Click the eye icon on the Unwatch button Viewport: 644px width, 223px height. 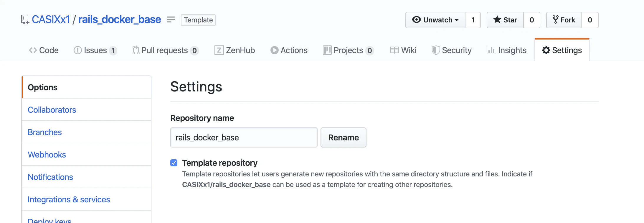pos(416,20)
